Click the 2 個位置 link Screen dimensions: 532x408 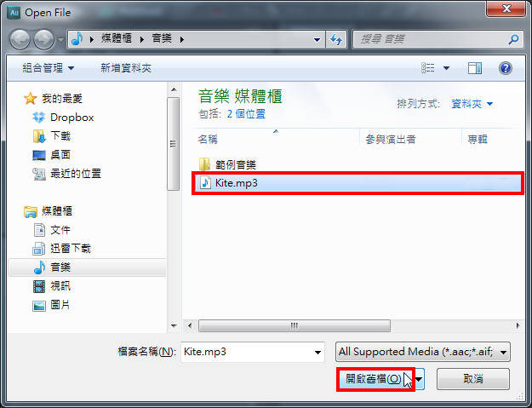(246, 114)
